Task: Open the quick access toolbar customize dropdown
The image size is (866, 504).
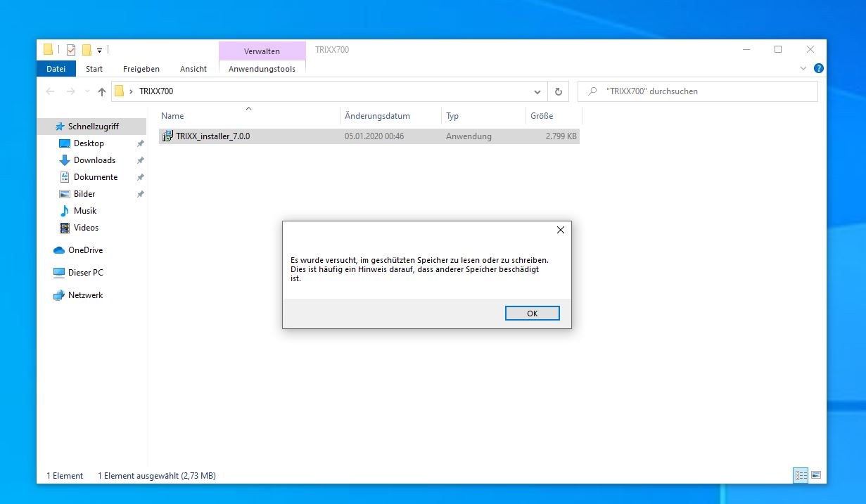Action: tap(100, 51)
